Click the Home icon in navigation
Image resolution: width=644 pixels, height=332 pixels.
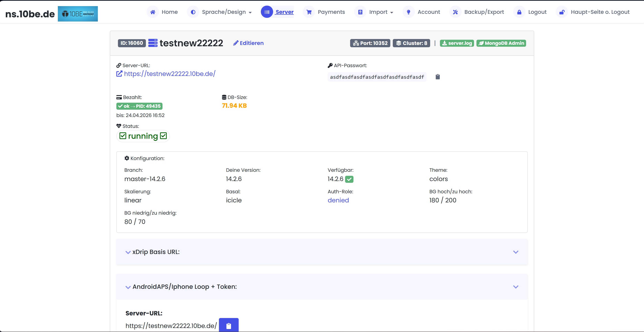(153, 12)
